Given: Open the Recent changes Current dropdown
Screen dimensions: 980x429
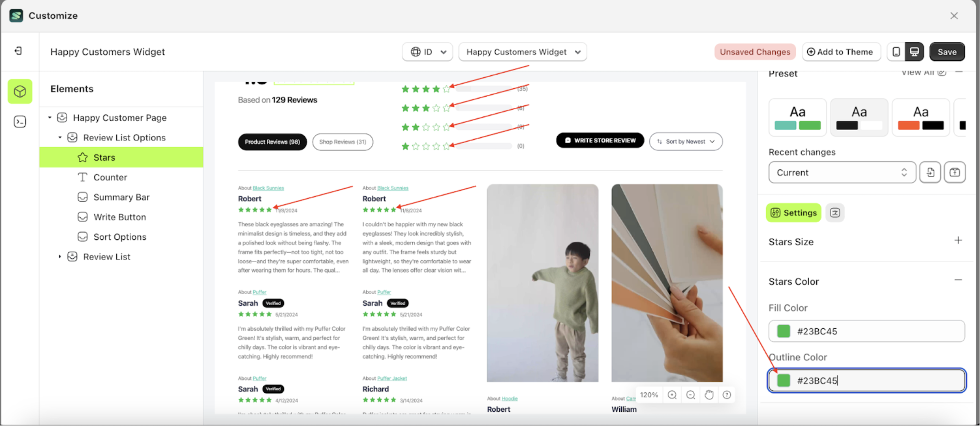Looking at the screenshot, I should point(842,173).
